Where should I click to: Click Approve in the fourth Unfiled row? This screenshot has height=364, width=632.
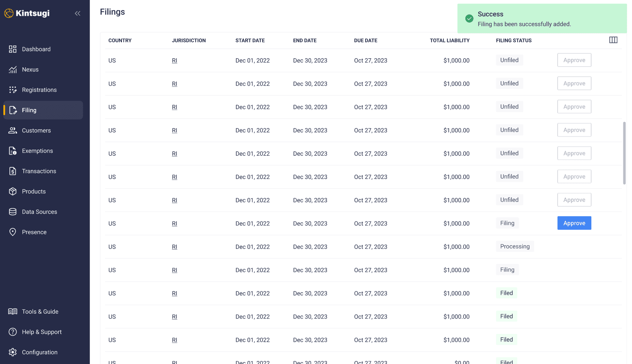[574, 130]
